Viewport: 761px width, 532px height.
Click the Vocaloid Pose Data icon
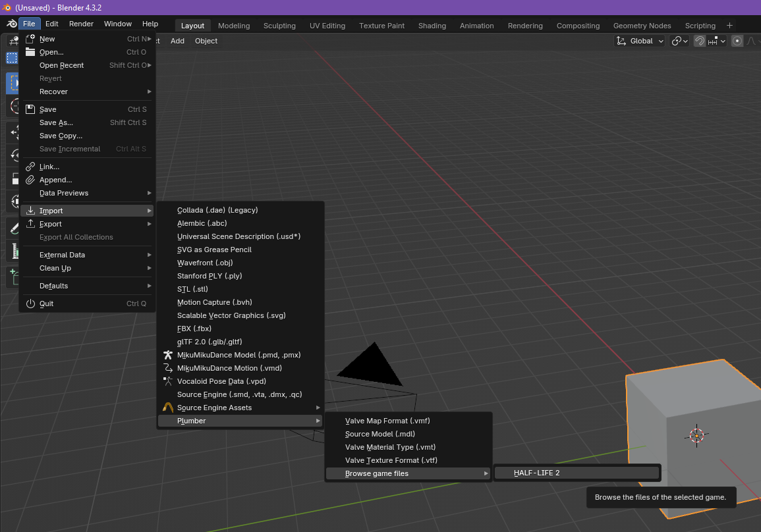tap(167, 381)
